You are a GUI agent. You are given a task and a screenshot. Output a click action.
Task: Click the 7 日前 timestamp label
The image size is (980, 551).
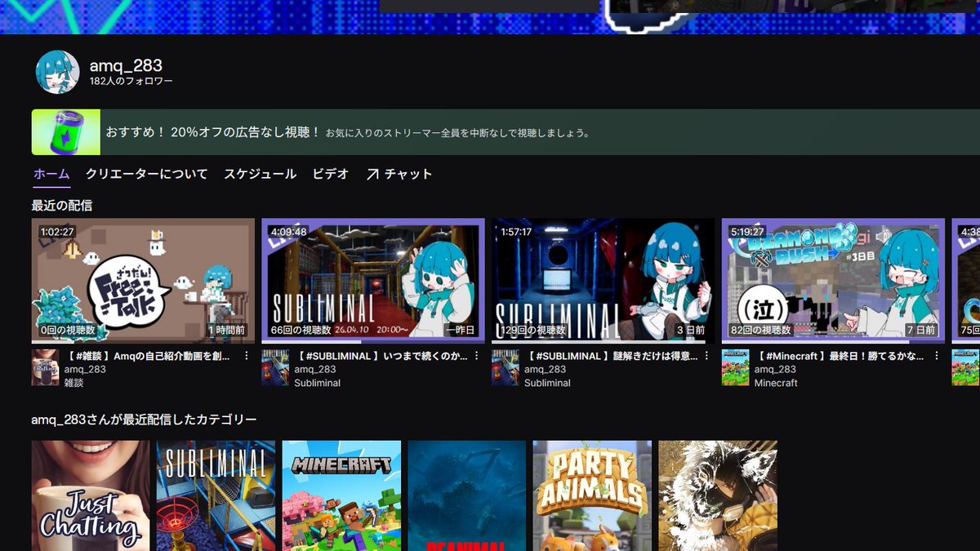click(x=922, y=331)
